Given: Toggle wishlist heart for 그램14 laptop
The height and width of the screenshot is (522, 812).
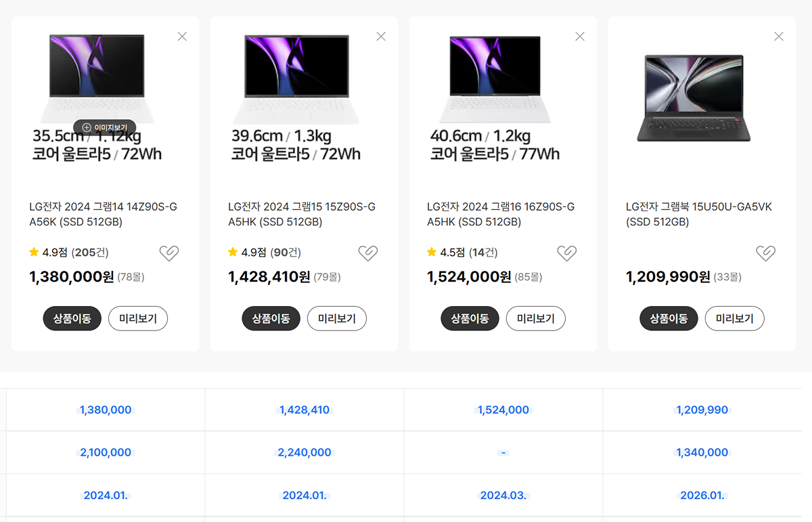Looking at the screenshot, I should tap(169, 253).
